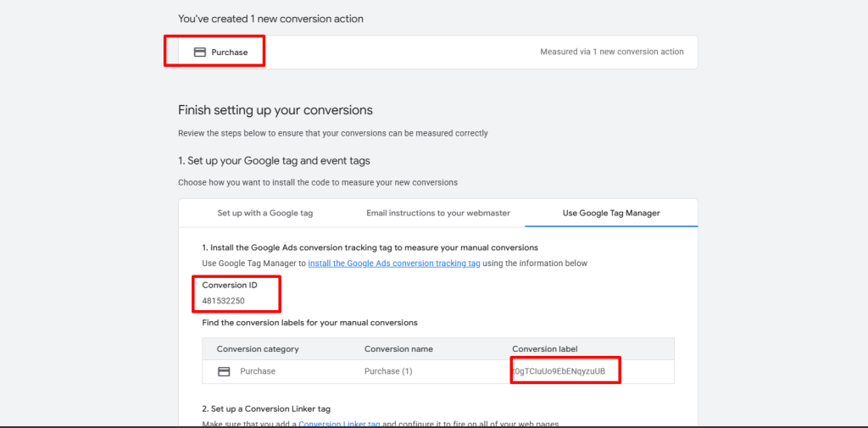This screenshot has height=428, width=868.
Task: Click the conversion label value in the table
Action: [x=559, y=371]
